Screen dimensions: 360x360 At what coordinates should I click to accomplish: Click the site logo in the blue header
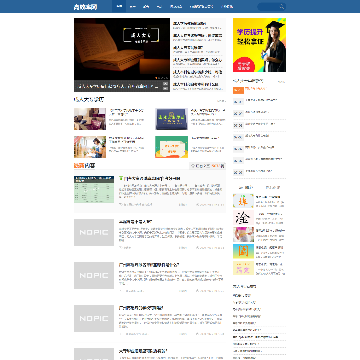(x=85, y=7)
